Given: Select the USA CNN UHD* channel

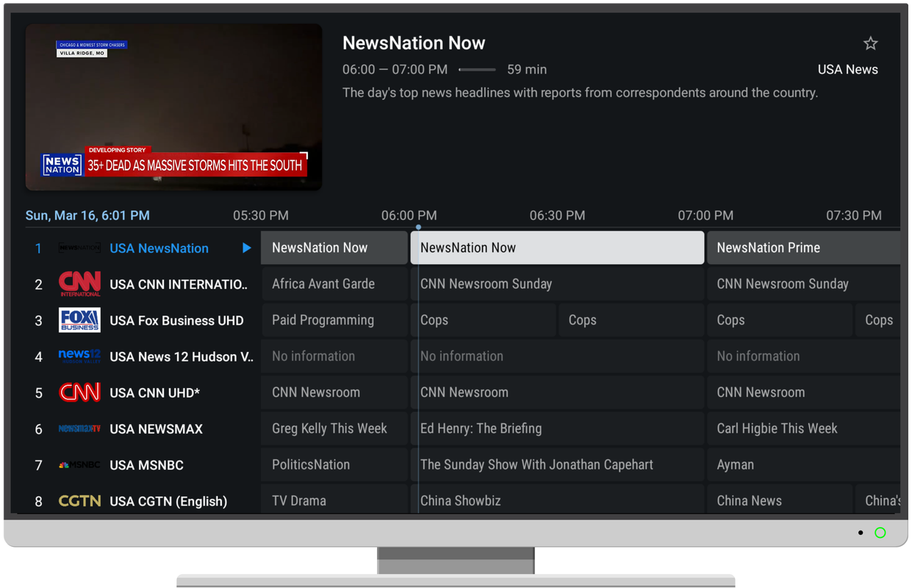Looking at the screenshot, I should (154, 393).
